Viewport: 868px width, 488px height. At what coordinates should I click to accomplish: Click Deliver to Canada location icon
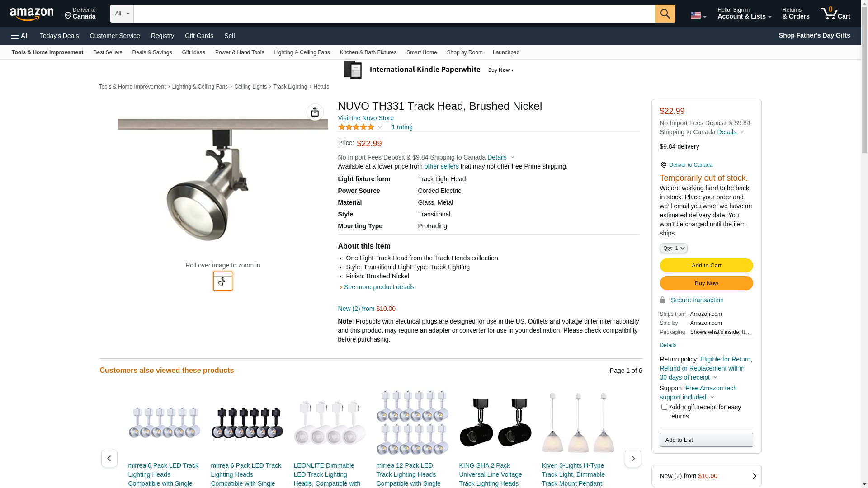tap(663, 165)
